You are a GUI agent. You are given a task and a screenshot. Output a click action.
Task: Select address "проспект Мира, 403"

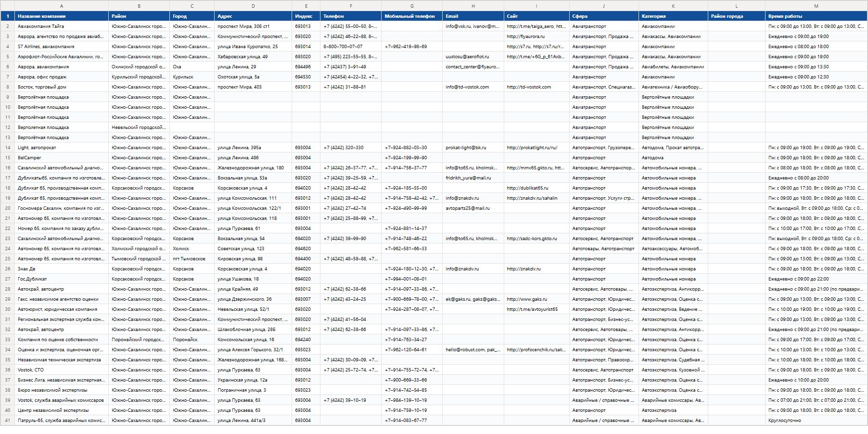[253, 87]
